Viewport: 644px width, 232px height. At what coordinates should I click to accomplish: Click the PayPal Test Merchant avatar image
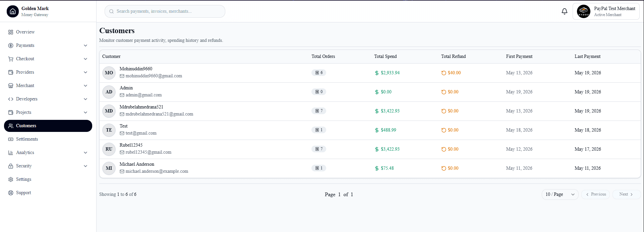(584, 11)
